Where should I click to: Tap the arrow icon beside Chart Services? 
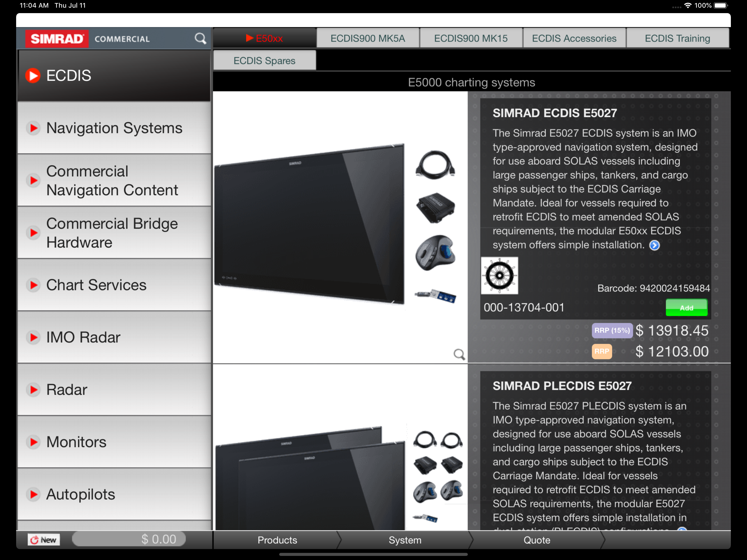coord(33,285)
